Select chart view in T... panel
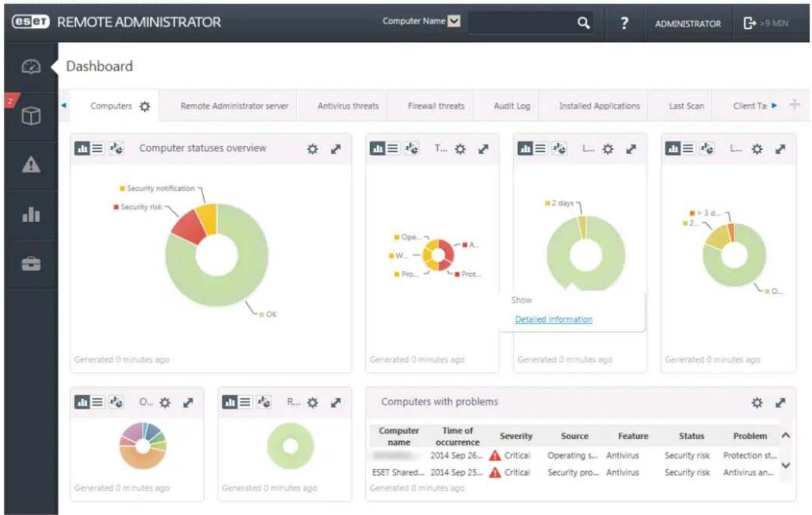This screenshot has height=515, width=812. pyautogui.click(x=377, y=149)
